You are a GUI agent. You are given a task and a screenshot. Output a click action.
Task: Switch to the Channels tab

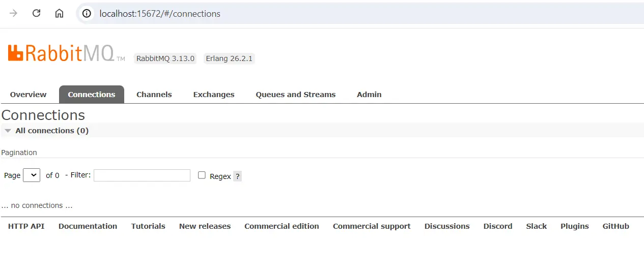[x=154, y=95]
